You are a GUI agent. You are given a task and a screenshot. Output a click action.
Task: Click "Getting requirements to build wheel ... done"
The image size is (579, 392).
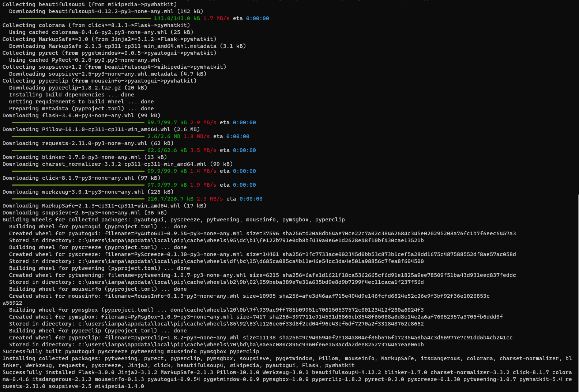click(x=82, y=102)
